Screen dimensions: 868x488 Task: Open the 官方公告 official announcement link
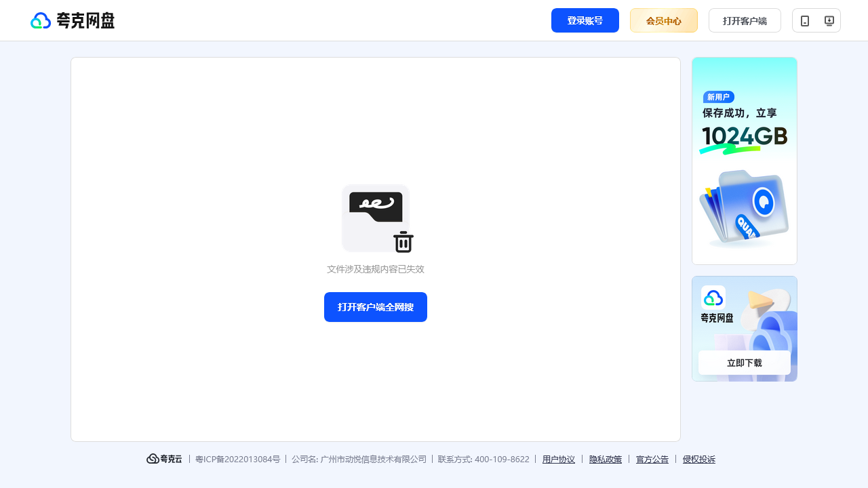(x=652, y=459)
